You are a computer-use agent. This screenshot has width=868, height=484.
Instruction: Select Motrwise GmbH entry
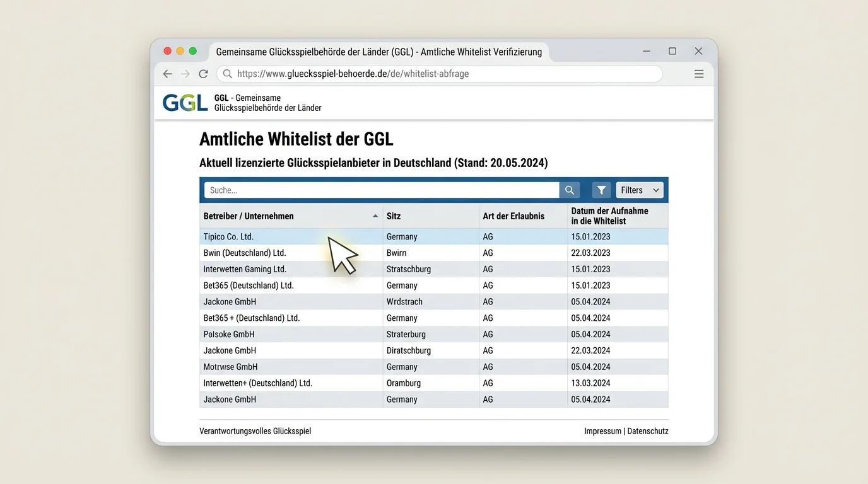click(x=230, y=367)
